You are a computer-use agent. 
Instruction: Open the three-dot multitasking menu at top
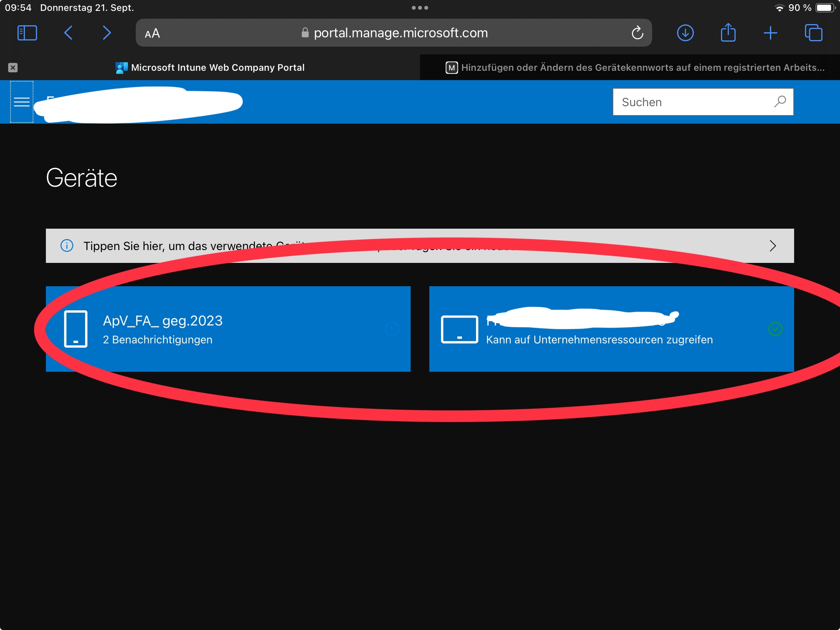coord(420,8)
